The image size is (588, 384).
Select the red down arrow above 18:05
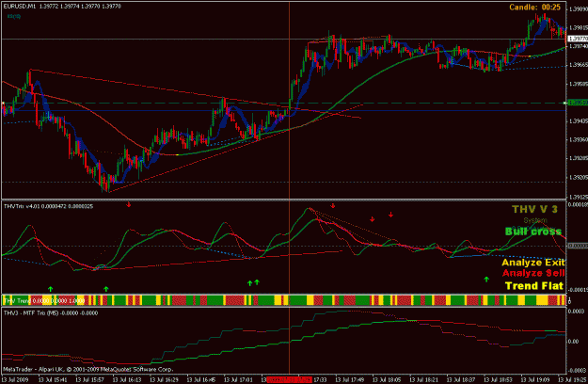[390, 215]
